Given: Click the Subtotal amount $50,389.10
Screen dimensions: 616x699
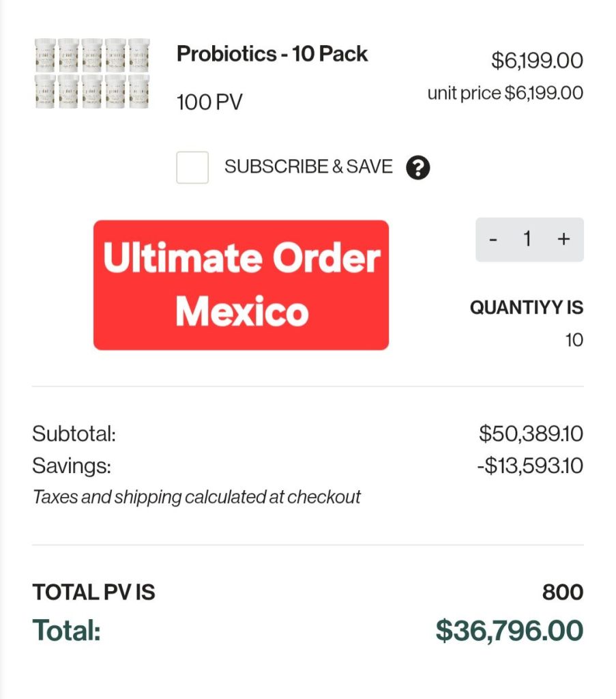Looking at the screenshot, I should (x=531, y=433).
